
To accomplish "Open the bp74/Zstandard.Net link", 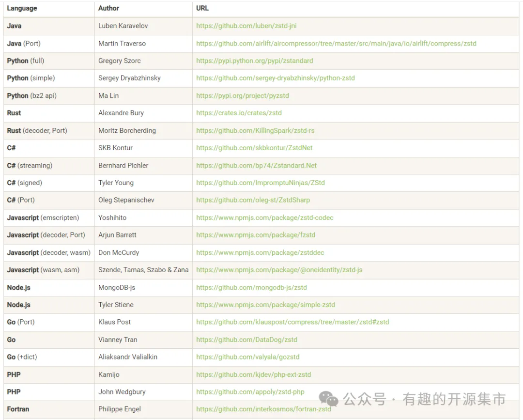I will 257,166.
